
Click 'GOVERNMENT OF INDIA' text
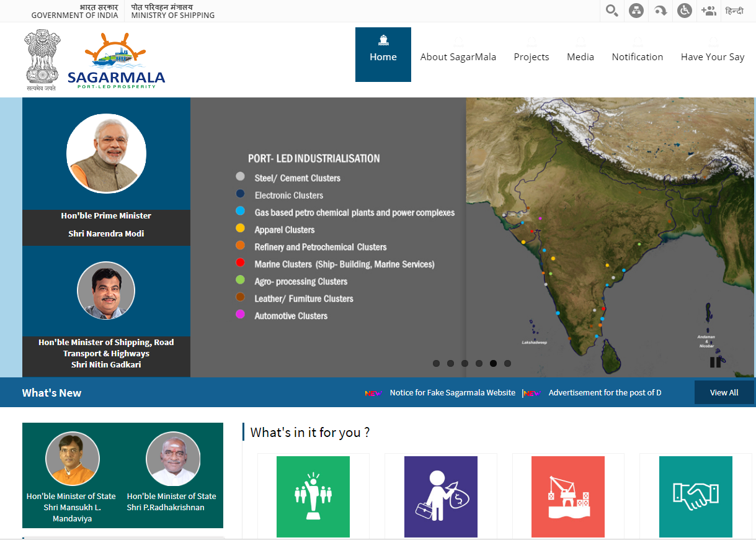click(x=74, y=16)
